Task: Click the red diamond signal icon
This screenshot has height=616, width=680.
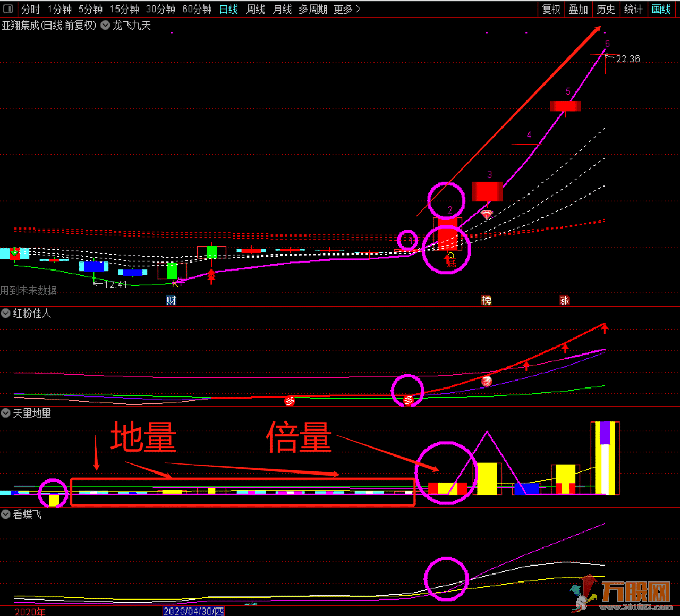Action: (487, 215)
